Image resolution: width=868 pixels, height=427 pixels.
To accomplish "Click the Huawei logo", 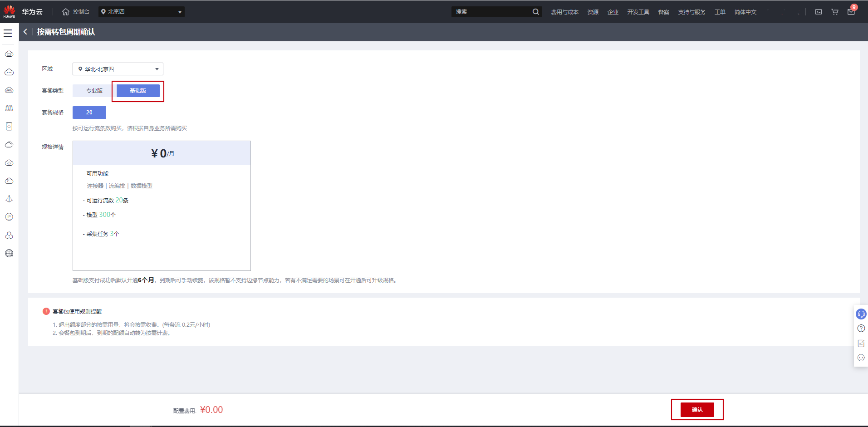I will point(9,12).
